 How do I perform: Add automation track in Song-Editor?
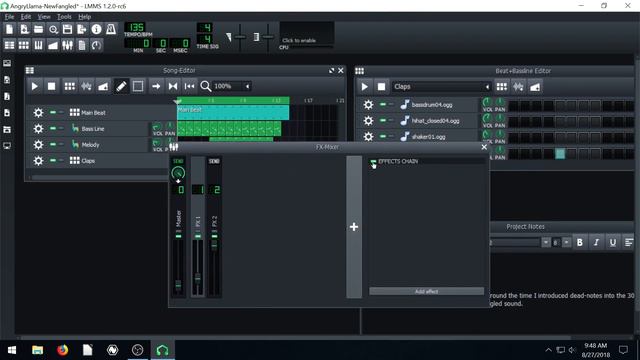103,87
